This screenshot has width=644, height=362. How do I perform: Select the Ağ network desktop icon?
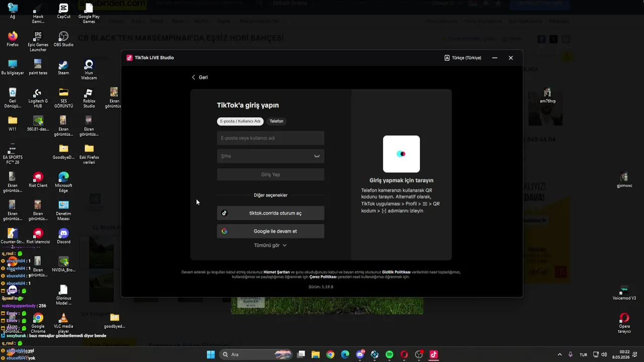(13, 11)
